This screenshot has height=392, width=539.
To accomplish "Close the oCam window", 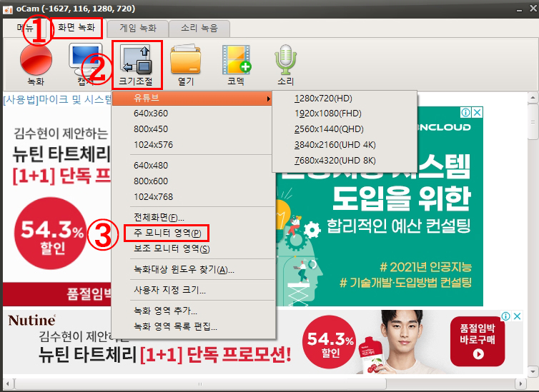I will click(533, 9).
